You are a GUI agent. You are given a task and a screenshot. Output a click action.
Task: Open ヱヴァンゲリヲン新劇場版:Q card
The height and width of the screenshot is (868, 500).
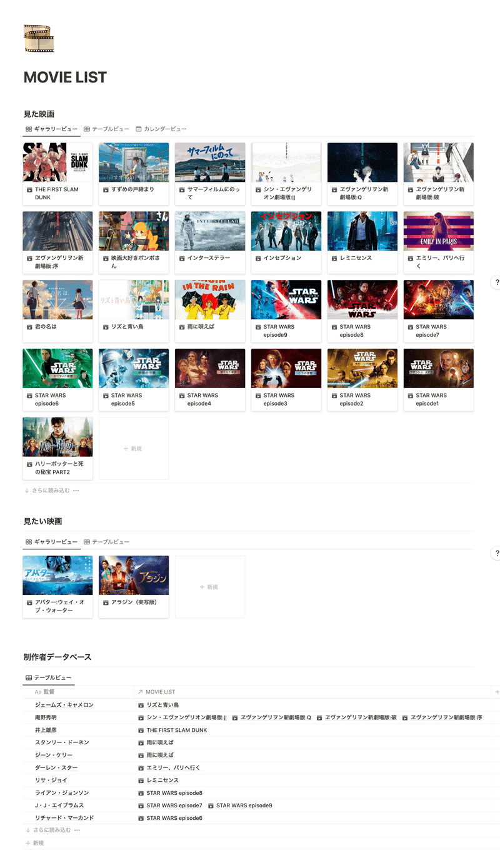362,174
